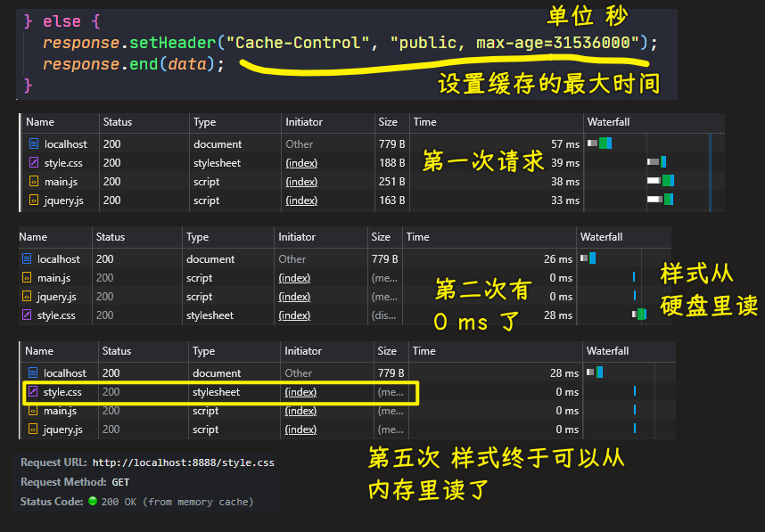This screenshot has width=765, height=532.
Task: Open the (index) link for style.css at 28 ms
Action: click(294, 315)
